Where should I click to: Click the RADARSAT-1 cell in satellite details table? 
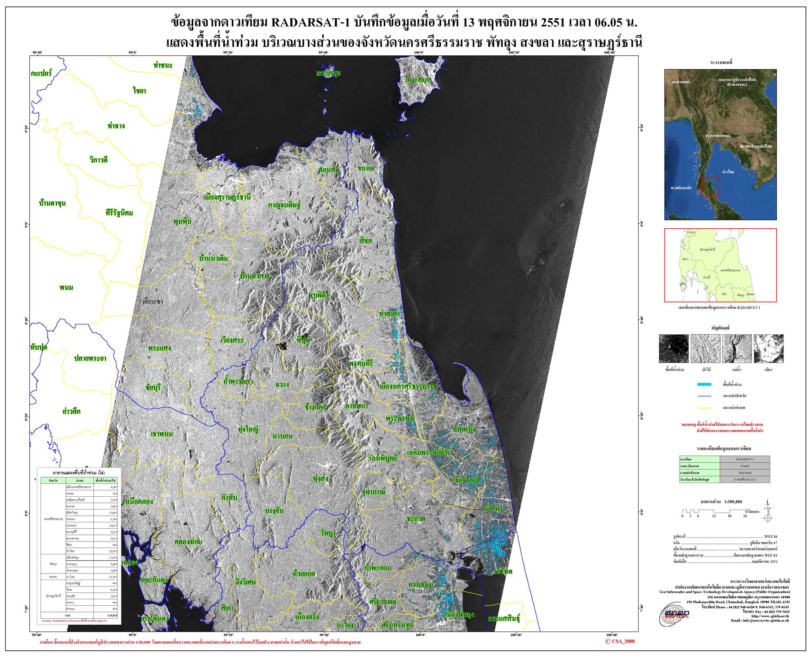[745, 459]
